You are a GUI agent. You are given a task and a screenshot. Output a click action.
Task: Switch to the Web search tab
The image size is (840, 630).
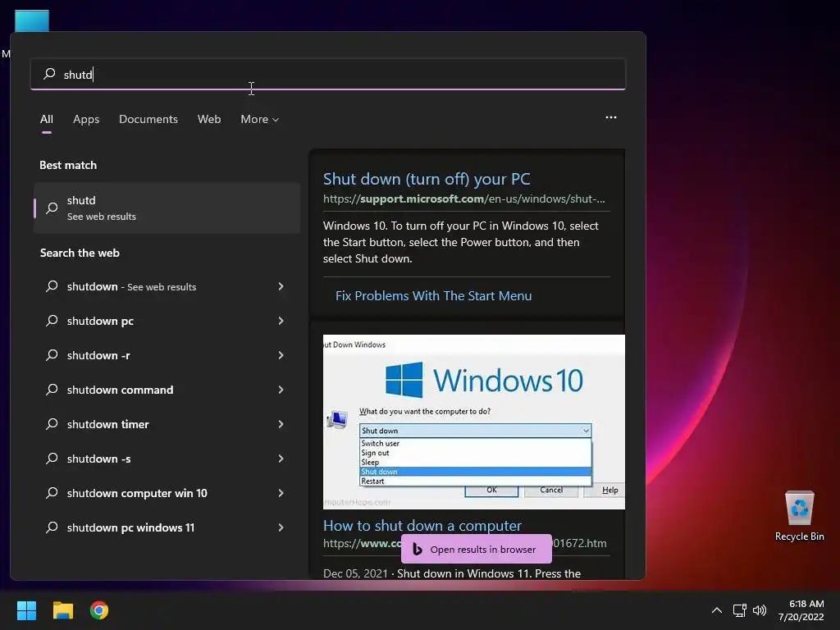tap(209, 120)
